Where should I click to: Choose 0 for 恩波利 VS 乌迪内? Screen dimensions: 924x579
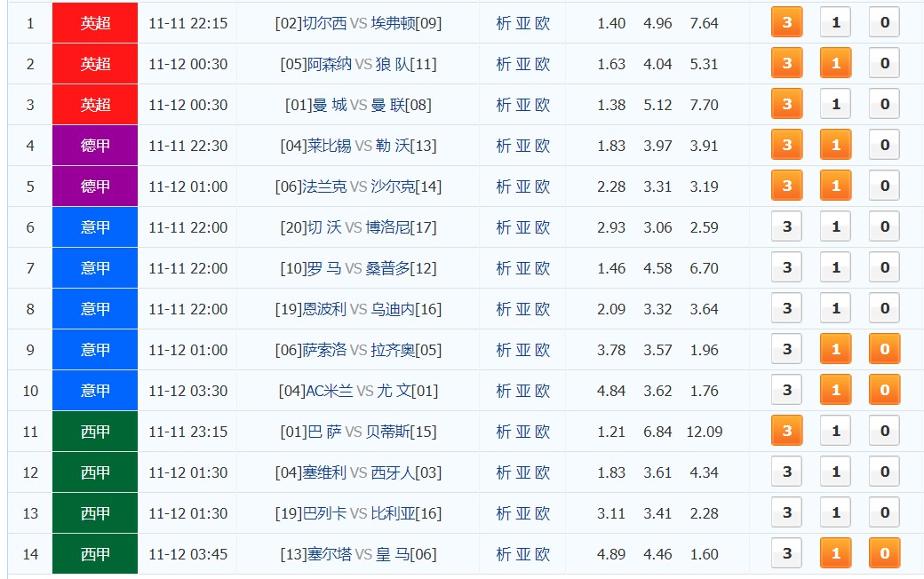point(885,308)
